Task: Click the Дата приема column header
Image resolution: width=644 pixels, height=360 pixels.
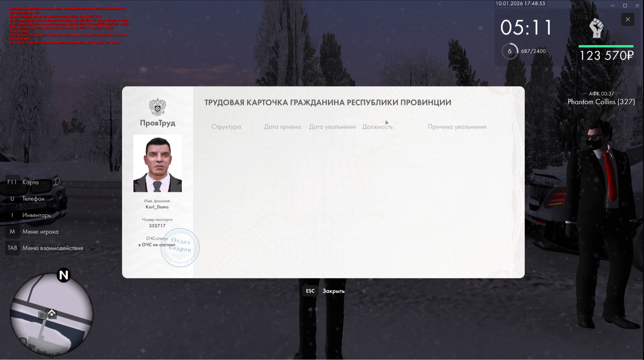Action: click(x=282, y=127)
